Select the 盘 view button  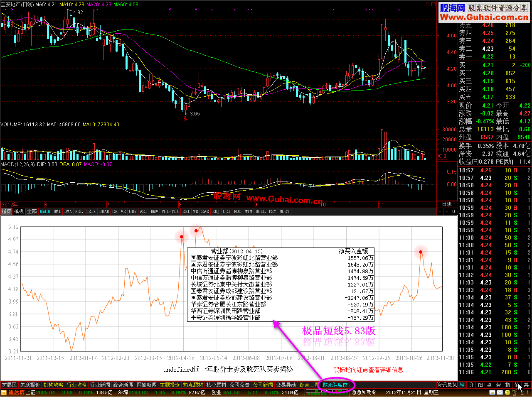point(490,385)
